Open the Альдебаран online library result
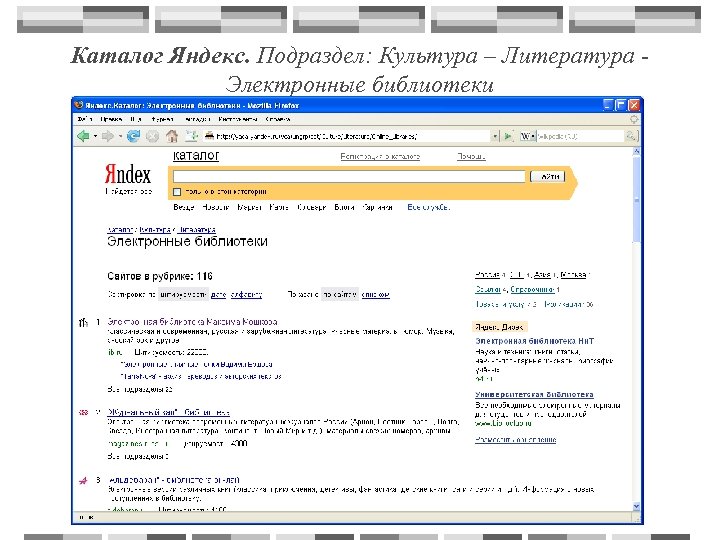The width and height of the screenshot is (720, 540). 174,480
